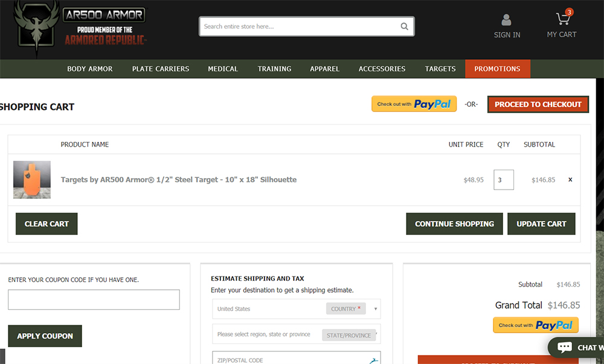Image resolution: width=604 pixels, height=364 pixels.
Task: Click the My Cart label
Action: pyautogui.click(x=562, y=34)
